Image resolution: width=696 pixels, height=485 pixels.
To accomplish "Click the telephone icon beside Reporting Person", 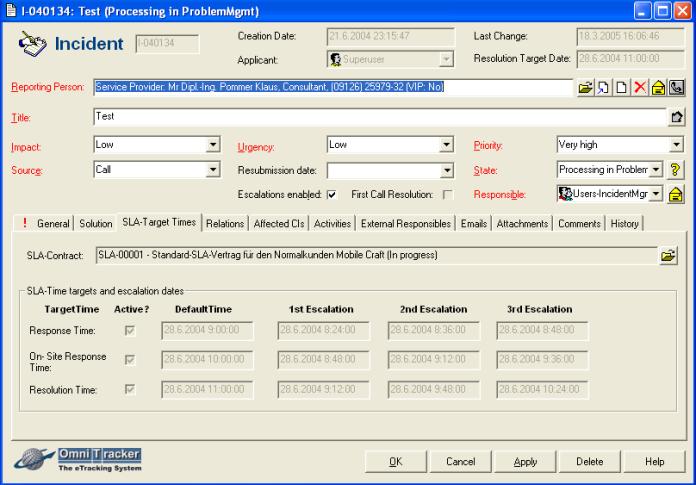I will (x=675, y=88).
